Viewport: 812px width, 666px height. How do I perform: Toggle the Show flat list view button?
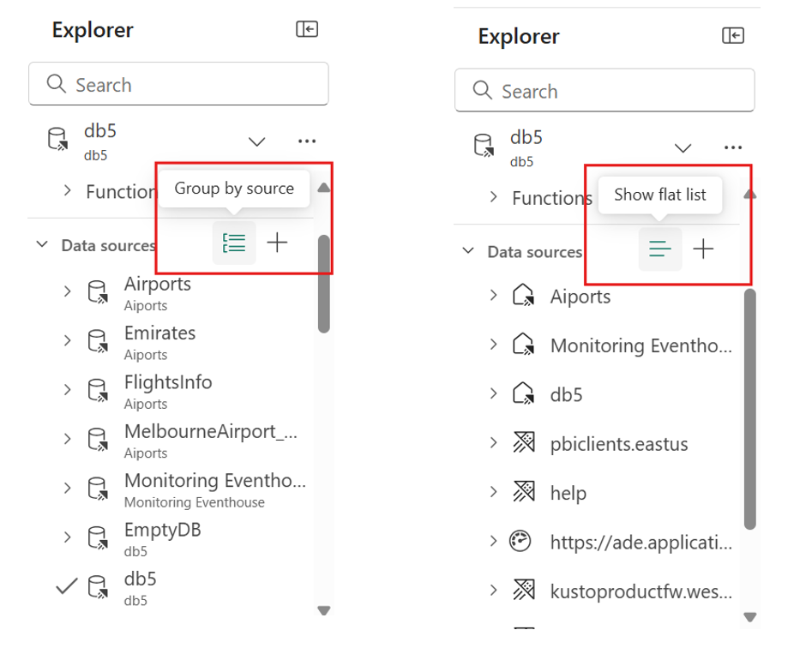[x=660, y=249]
